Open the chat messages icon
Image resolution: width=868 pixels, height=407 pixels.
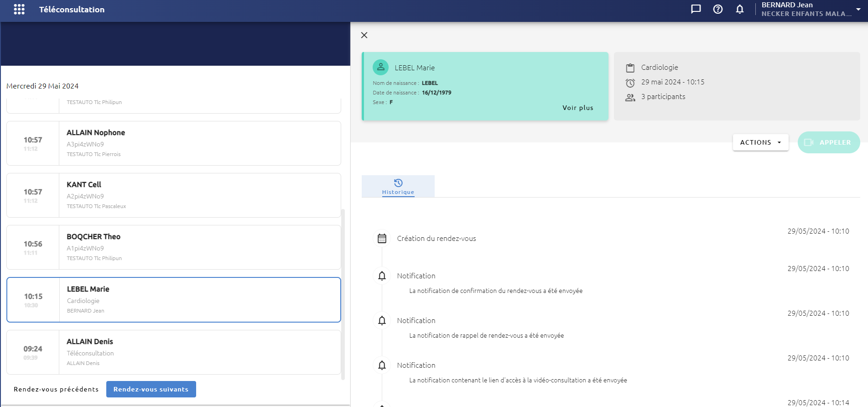click(696, 9)
